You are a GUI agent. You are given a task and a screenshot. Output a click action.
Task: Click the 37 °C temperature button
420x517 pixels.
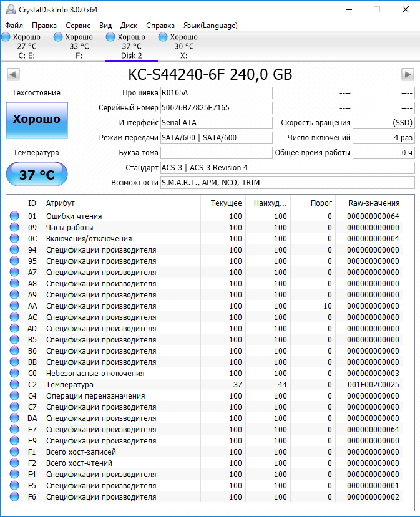pyautogui.click(x=37, y=175)
